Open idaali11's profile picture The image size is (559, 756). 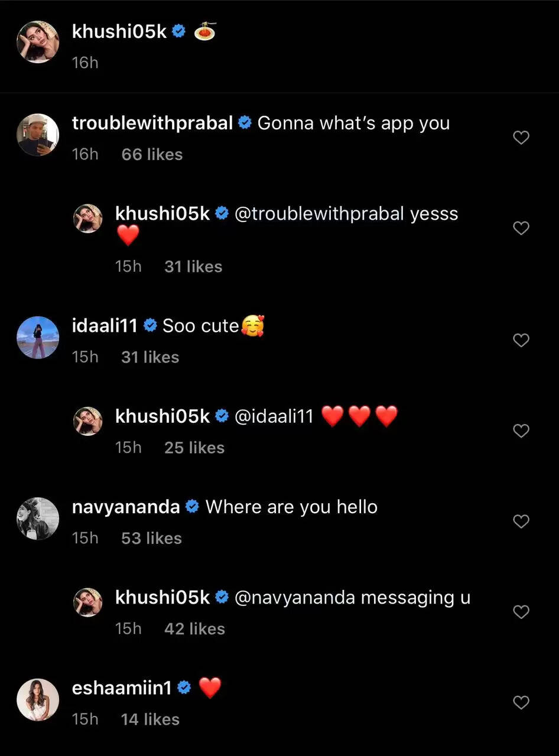tap(38, 337)
